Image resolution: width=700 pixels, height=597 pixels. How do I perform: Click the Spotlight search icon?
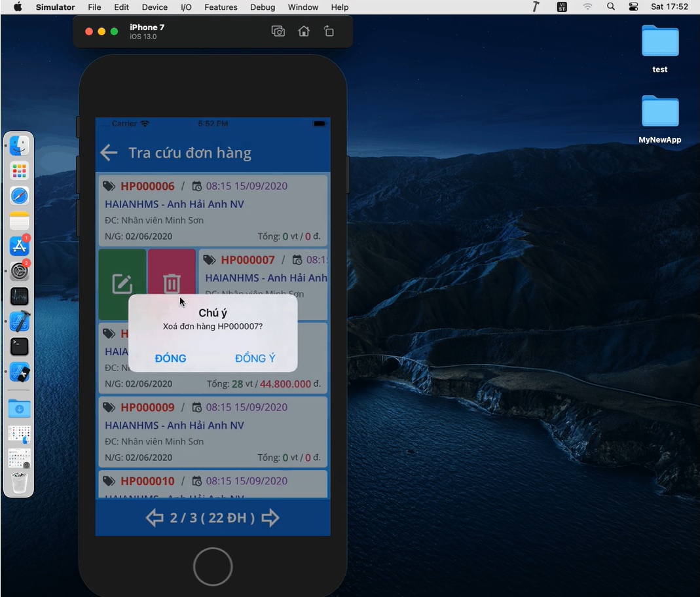[611, 7]
